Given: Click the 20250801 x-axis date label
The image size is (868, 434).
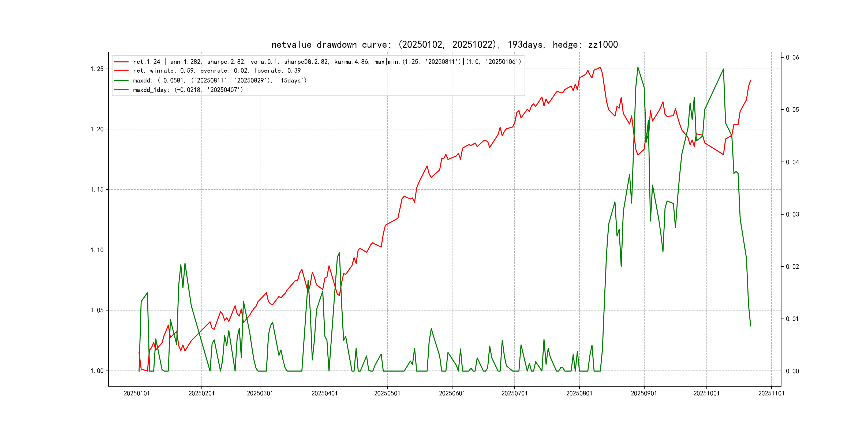Looking at the screenshot, I should click(579, 393).
